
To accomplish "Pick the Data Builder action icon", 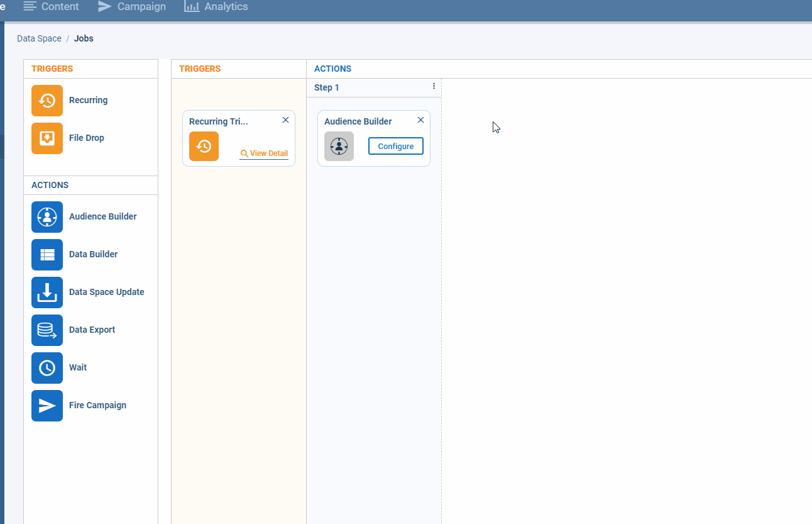I will point(47,255).
